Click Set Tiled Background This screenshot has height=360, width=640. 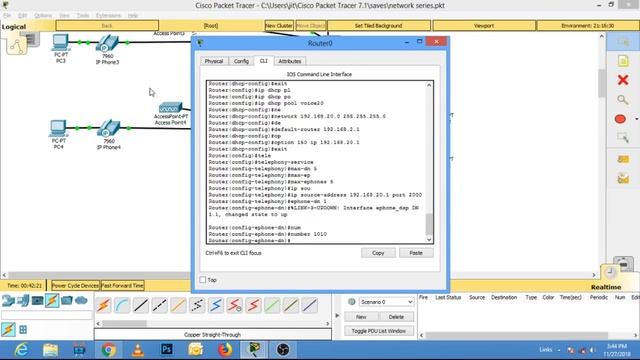(x=378, y=26)
